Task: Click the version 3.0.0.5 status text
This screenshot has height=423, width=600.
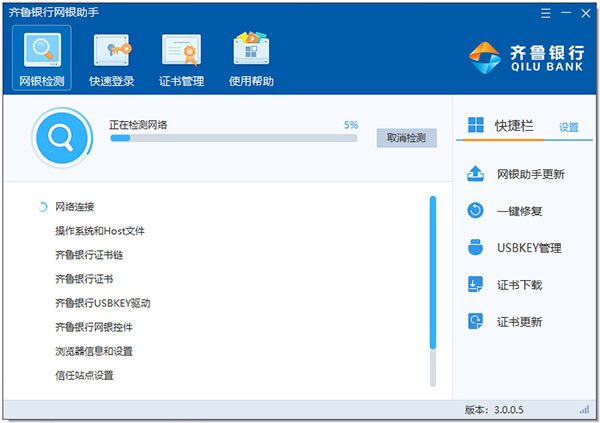Action: 494,410
